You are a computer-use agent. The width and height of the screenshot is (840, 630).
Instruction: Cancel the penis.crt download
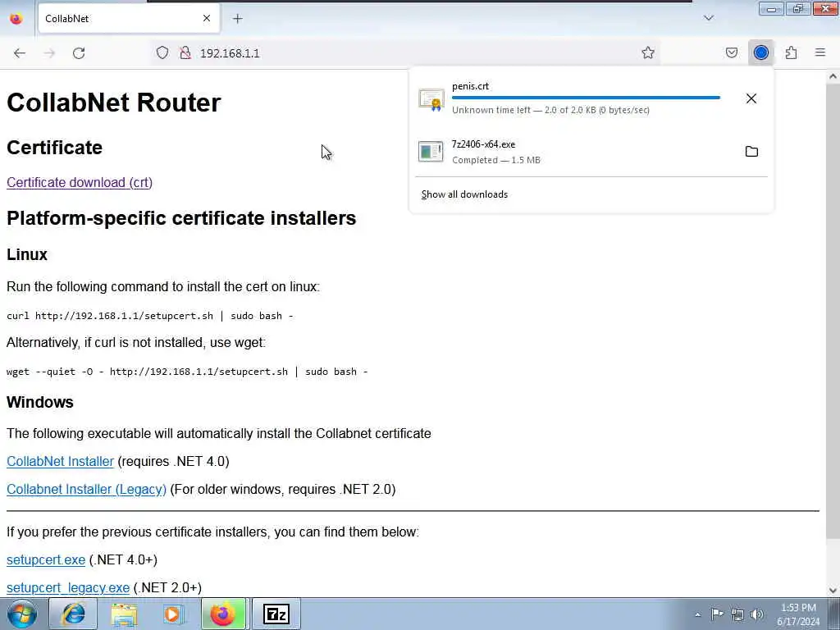click(751, 98)
